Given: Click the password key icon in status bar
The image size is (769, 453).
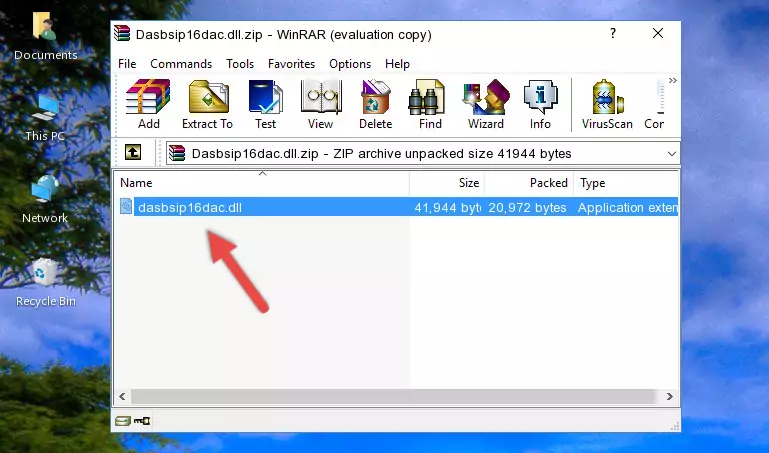Looking at the screenshot, I should pos(142,421).
